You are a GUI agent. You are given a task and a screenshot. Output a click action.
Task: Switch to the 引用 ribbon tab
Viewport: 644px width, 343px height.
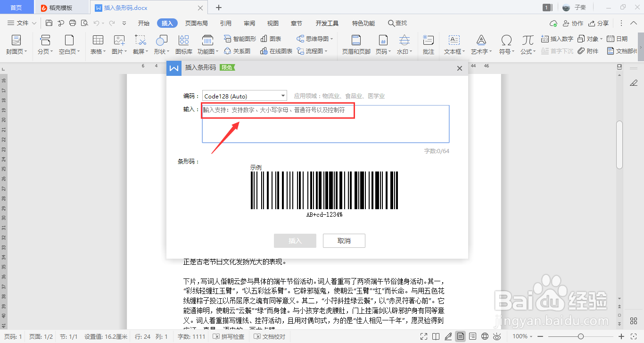225,23
